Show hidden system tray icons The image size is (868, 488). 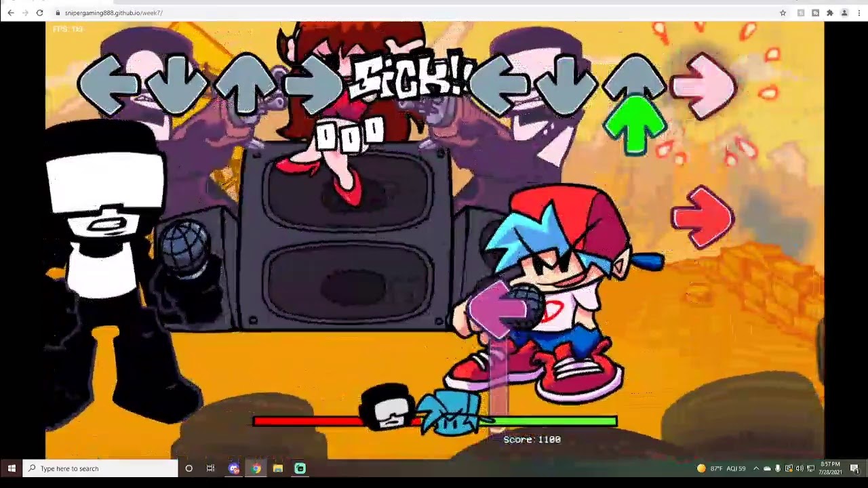click(756, 468)
